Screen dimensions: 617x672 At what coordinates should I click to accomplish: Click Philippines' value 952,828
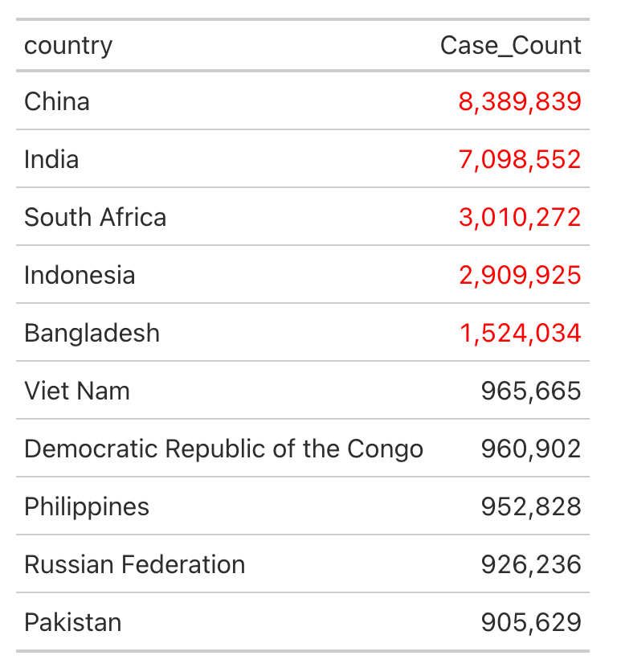pos(531,506)
